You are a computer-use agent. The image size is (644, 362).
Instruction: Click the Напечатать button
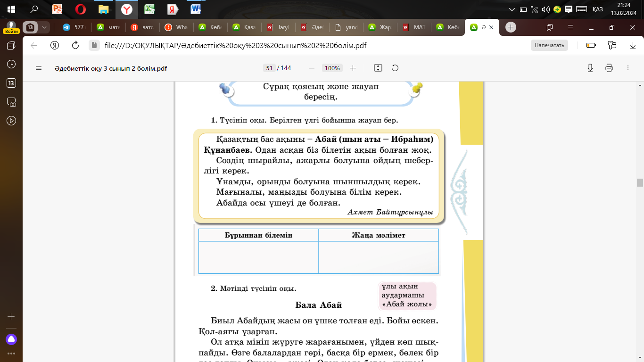(549, 45)
